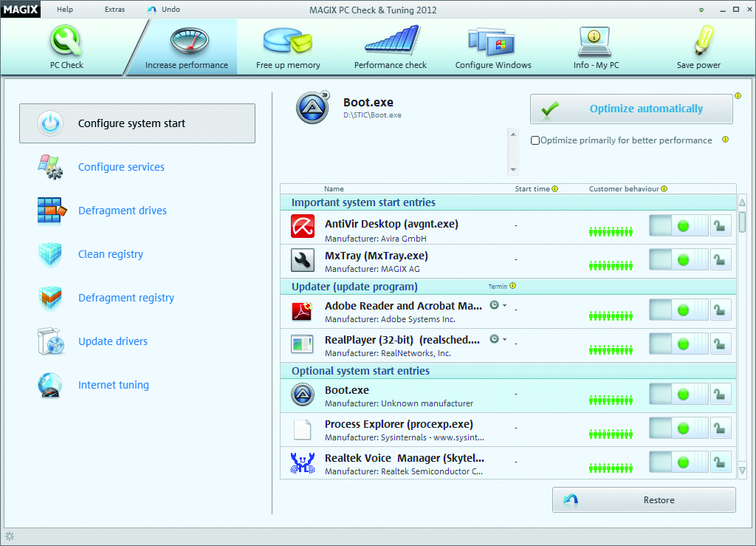
Task: Click the Adobe Reader PDF icon
Action: (303, 310)
